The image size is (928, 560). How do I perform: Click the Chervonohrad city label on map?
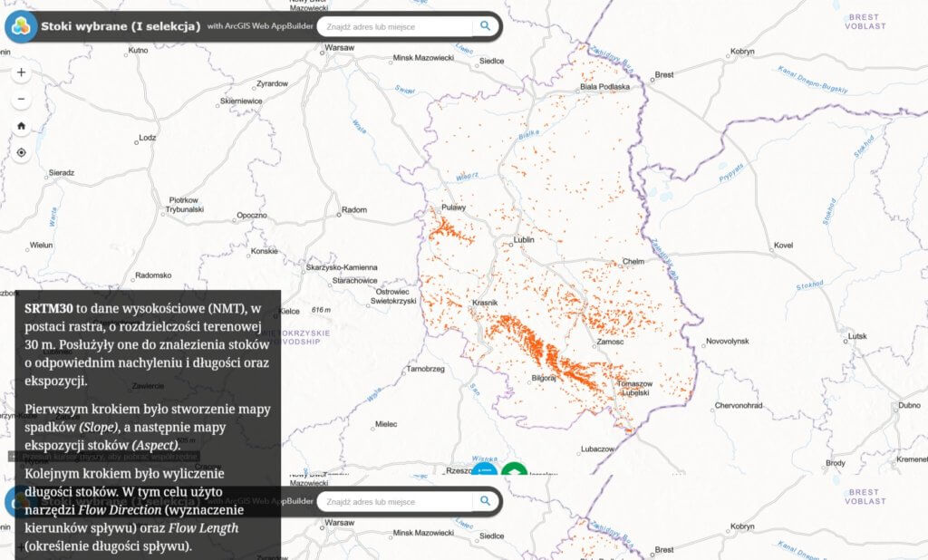tap(739, 405)
